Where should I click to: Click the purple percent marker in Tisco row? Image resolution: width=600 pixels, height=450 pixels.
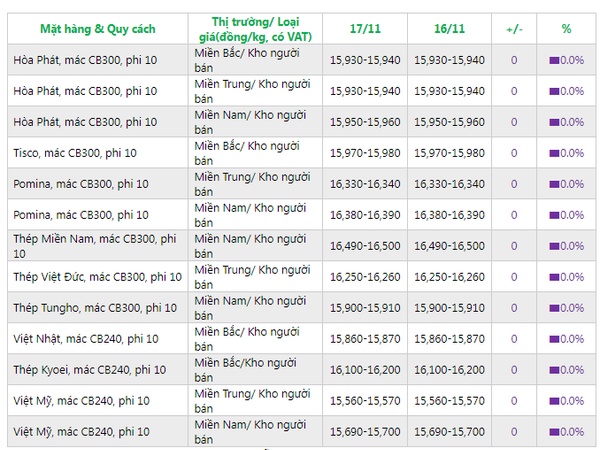tap(554, 153)
